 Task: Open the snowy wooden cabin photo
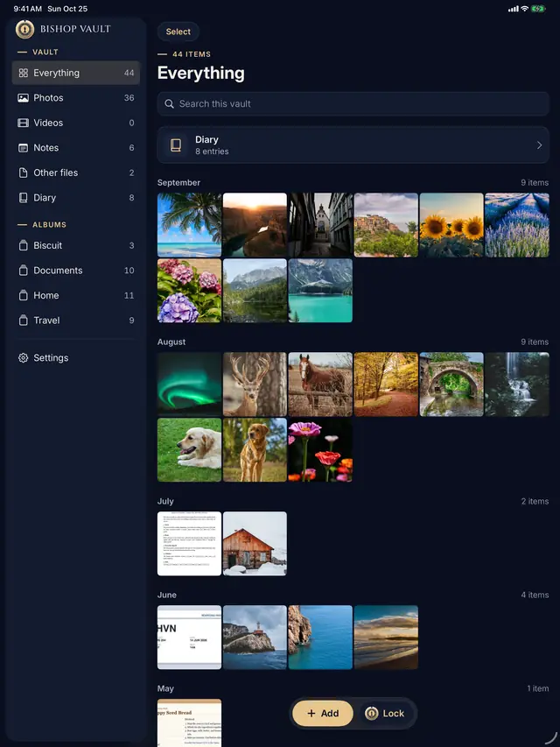point(255,544)
